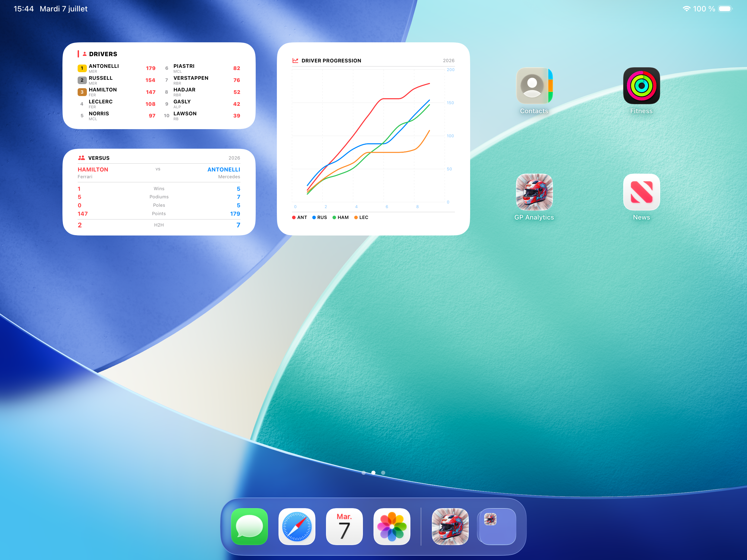Open Messages from the dock
This screenshot has width=747, height=560.
coord(249,527)
